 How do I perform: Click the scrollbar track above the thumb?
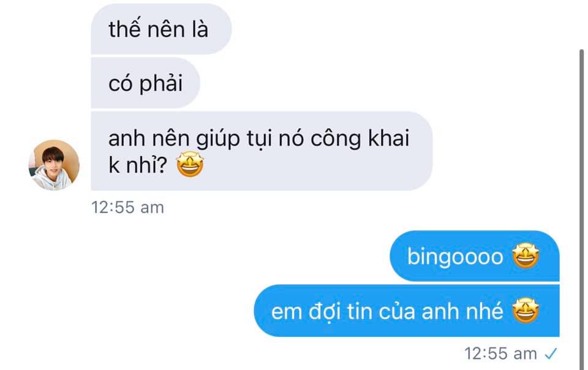point(582,25)
